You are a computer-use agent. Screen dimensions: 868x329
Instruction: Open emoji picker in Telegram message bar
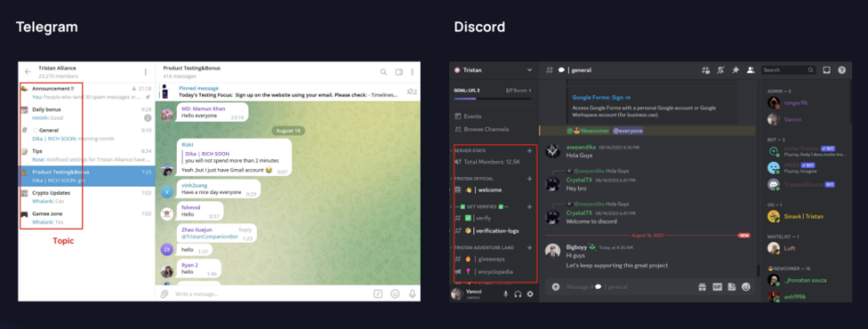(396, 293)
